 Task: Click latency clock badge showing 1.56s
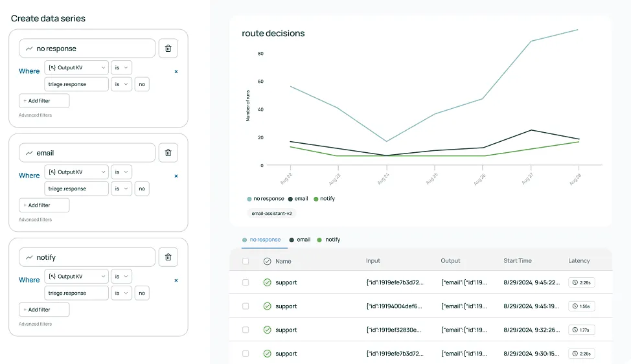tap(581, 306)
